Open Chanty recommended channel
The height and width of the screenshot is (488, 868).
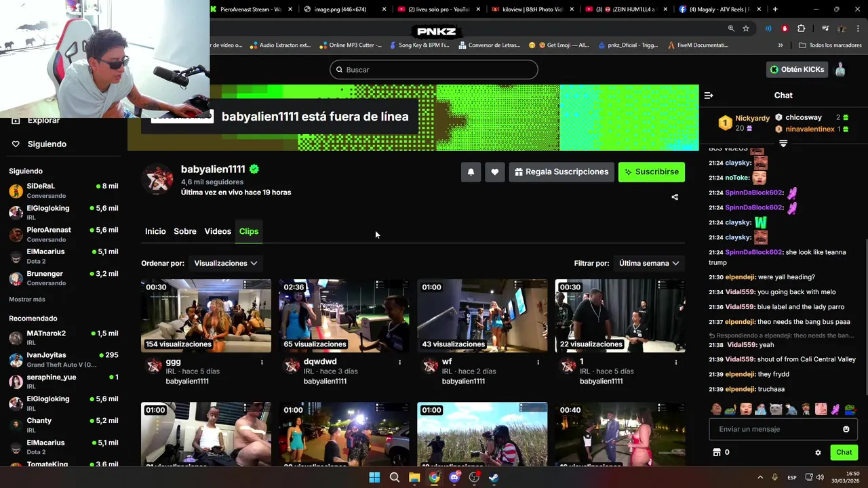pyautogui.click(x=64, y=425)
